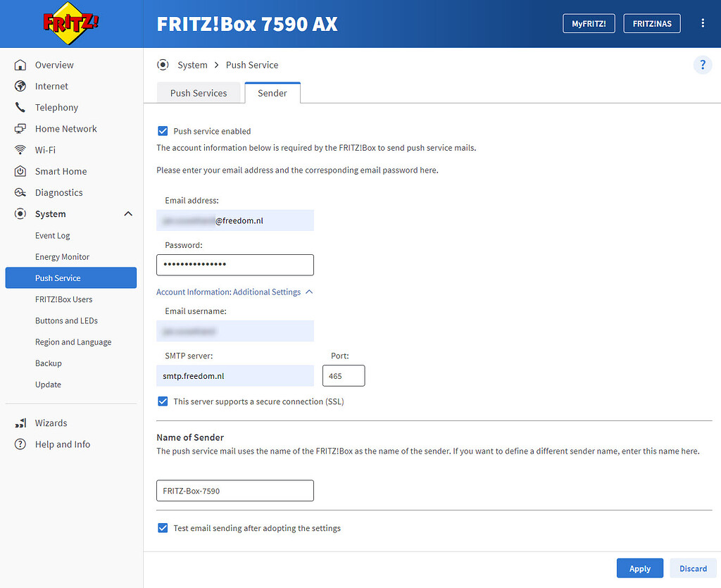Switch to the Push Services tab
The image size is (721, 588).
(199, 93)
